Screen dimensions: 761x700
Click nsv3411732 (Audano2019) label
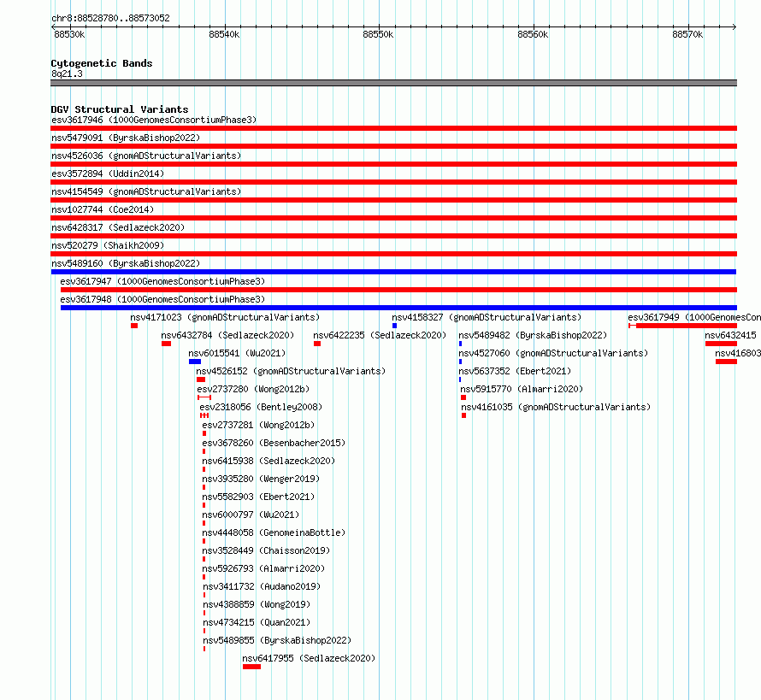click(x=262, y=586)
